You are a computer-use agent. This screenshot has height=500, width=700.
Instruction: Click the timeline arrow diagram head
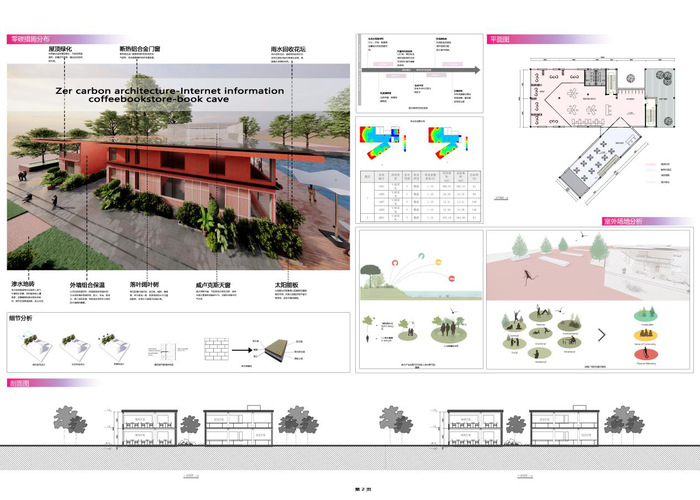(x=477, y=70)
